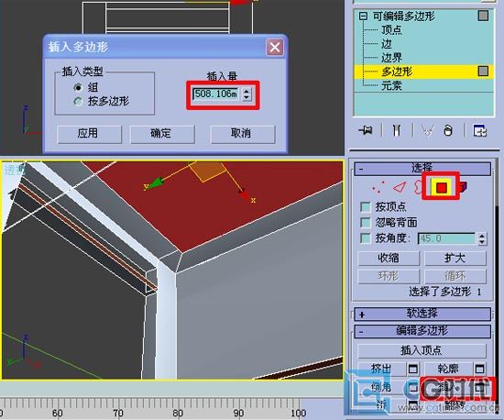Toggle the Show End Result icon

coord(397,130)
